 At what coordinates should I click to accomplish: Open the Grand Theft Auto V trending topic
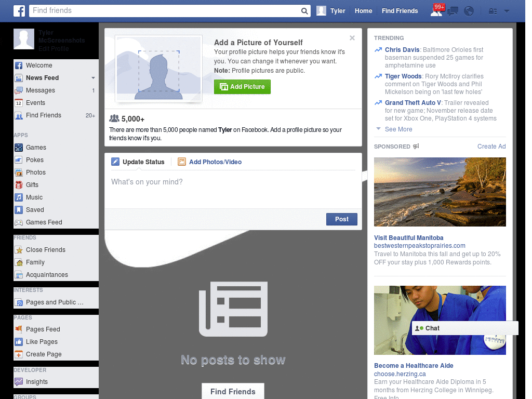413,103
